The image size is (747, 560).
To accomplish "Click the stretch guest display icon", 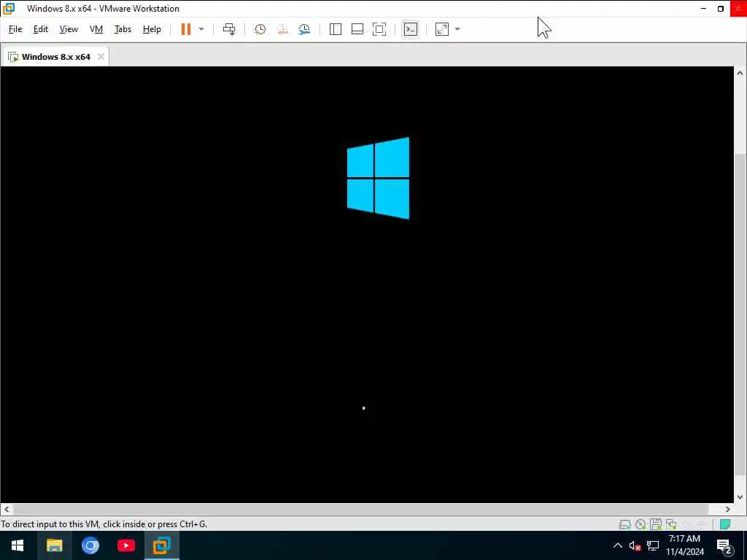I will coord(442,29).
